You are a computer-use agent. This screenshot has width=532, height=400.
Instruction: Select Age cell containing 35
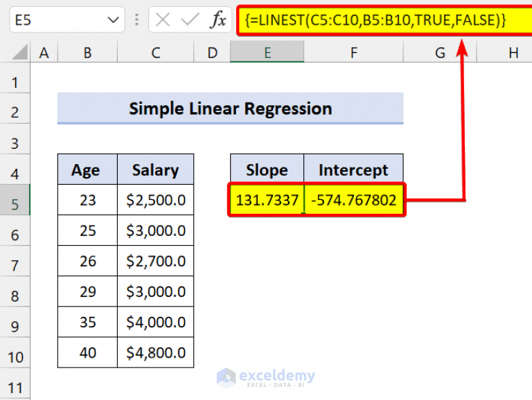(x=87, y=322)
